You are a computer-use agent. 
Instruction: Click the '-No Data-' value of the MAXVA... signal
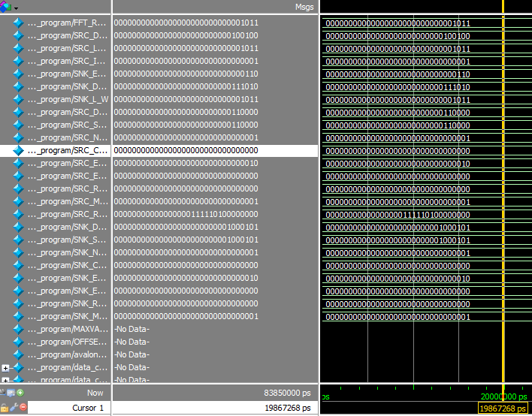point(132,329)
